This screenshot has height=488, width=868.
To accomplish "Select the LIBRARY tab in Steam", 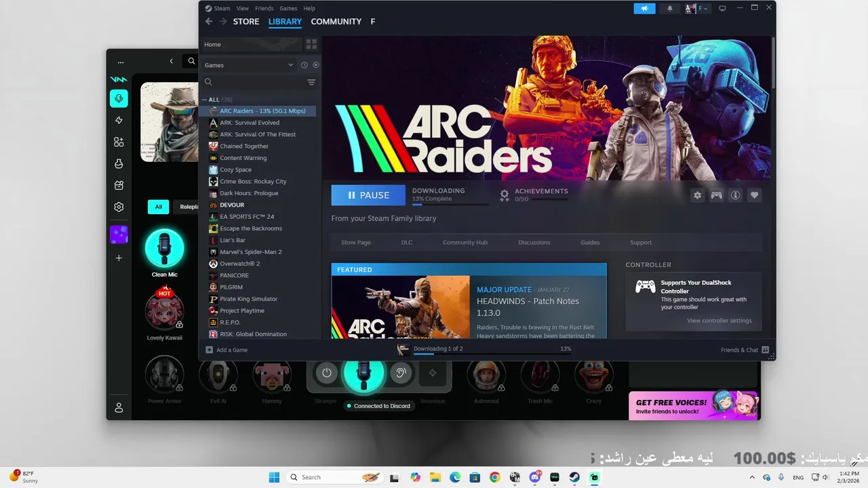I will pyautogui.click(x=285, y=22).
